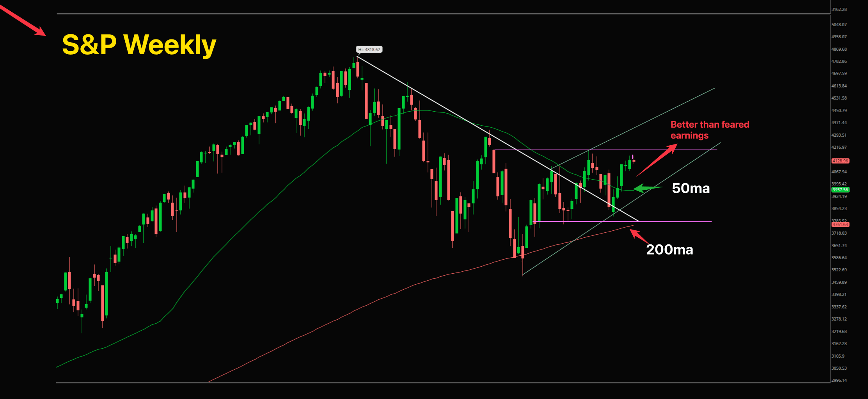Viewport: 868px width, 399px height.
Task: Select the S&P Weekly chart title
Action: (139, 45)
